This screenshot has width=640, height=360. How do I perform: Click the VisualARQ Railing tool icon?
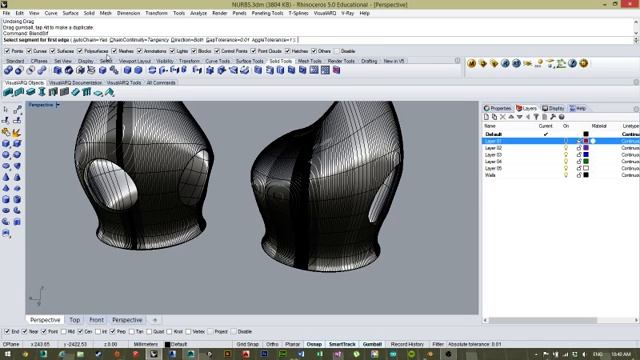tap(87, 92)
